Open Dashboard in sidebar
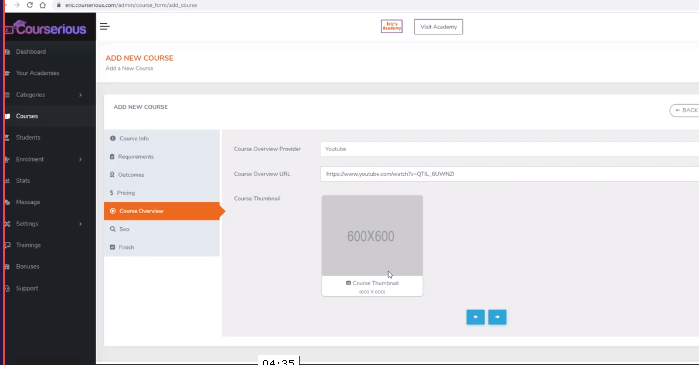699x365 pixels. 31,52
